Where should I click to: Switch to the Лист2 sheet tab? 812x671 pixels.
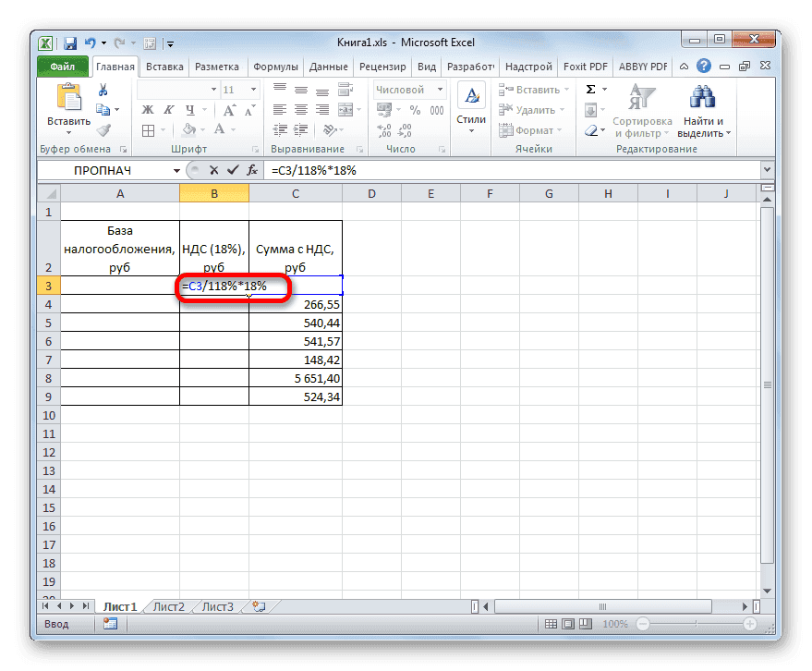pos(168,605)
